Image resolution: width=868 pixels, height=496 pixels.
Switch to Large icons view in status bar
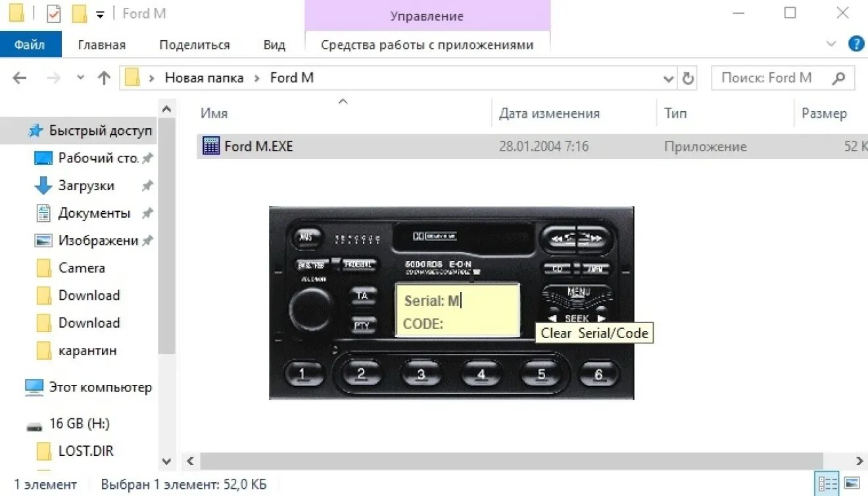[852, 483]
